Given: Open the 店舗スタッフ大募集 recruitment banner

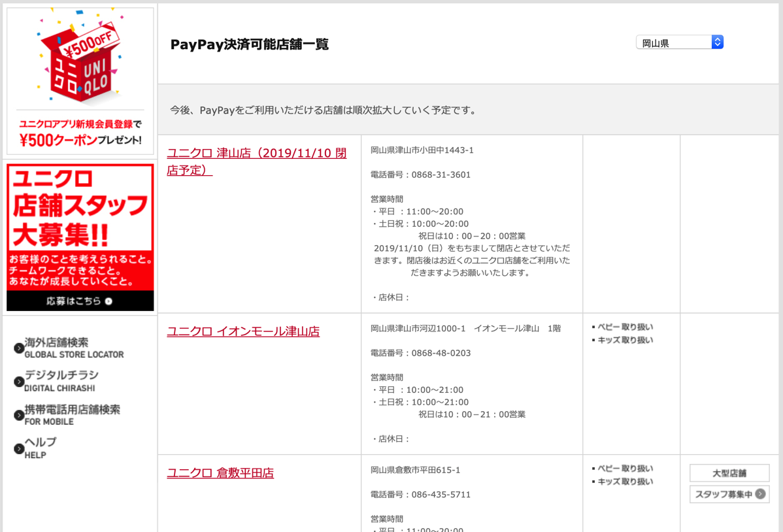Looking at the screenshot, I should tap(80, 237).
